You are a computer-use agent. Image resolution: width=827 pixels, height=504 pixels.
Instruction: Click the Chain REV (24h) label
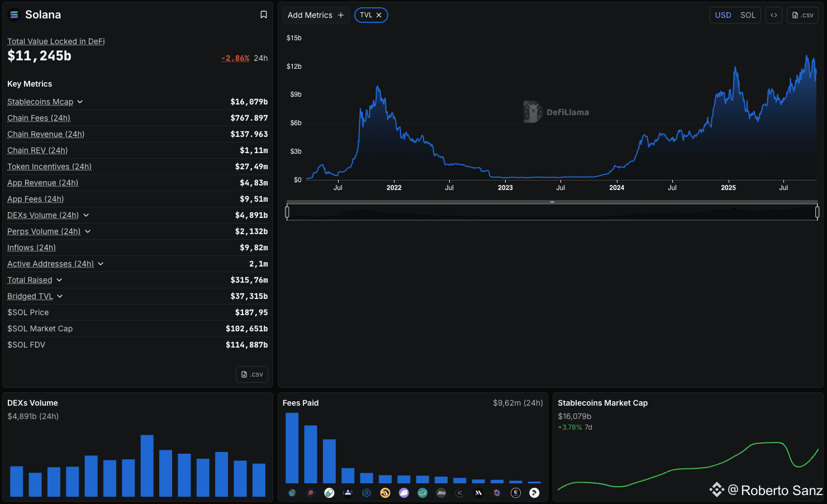(37, 150)
